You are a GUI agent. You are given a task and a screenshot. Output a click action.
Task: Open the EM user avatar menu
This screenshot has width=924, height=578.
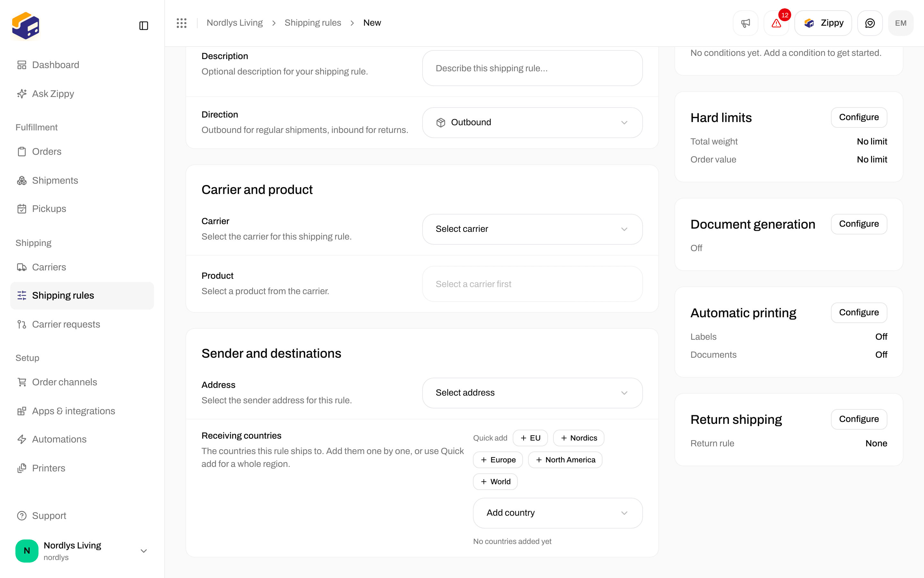[x=901, y=23]
